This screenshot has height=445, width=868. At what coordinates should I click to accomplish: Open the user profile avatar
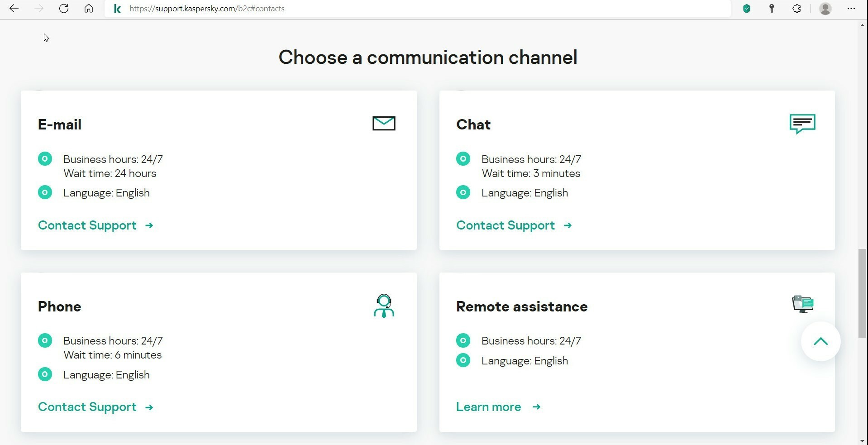pos(825,9)
